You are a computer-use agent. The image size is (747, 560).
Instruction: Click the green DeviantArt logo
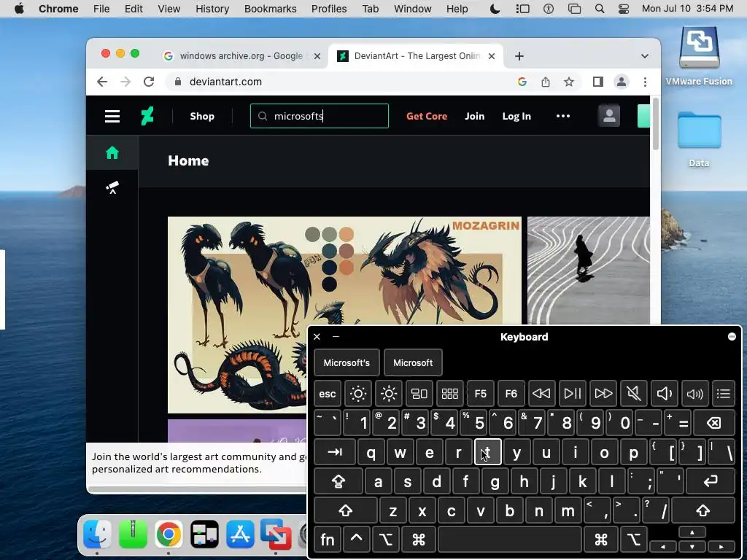pyautogui.click(x=147, y=116)
